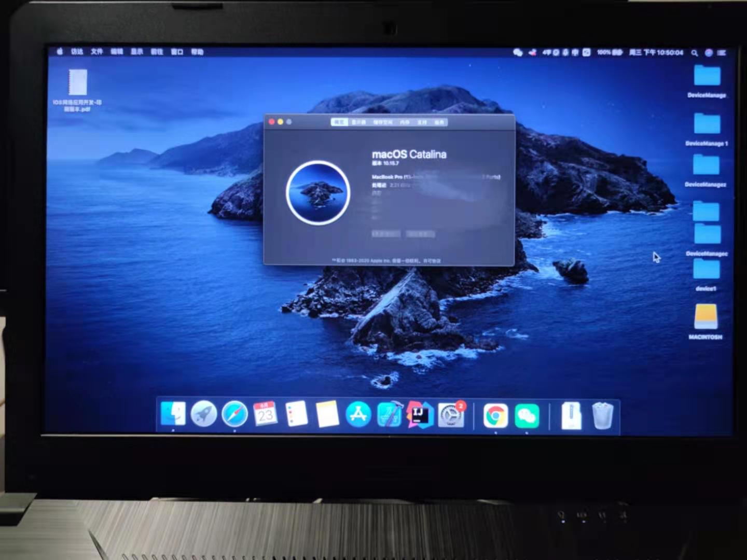The height and width of the screenshot is (560, 747).
Task: Open Notification Center list icon
Action: point(722,53)
